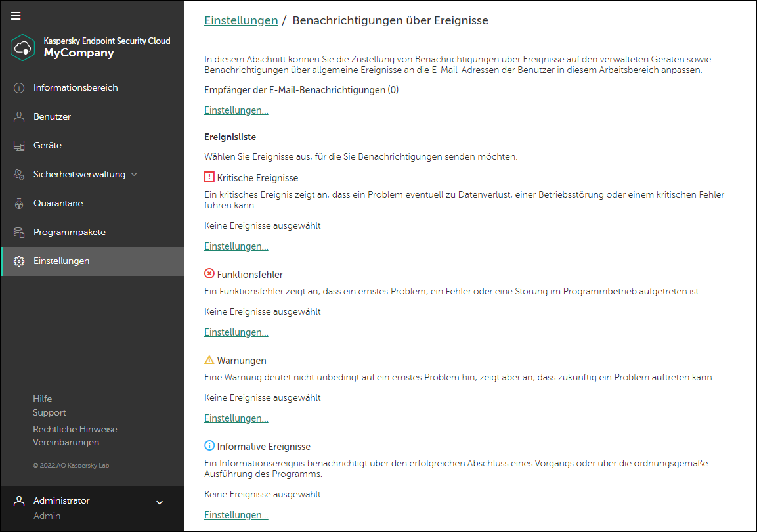757x532 pixels.
Task: Click the Ereignisliste heading
Action: [x=230, y=137]
